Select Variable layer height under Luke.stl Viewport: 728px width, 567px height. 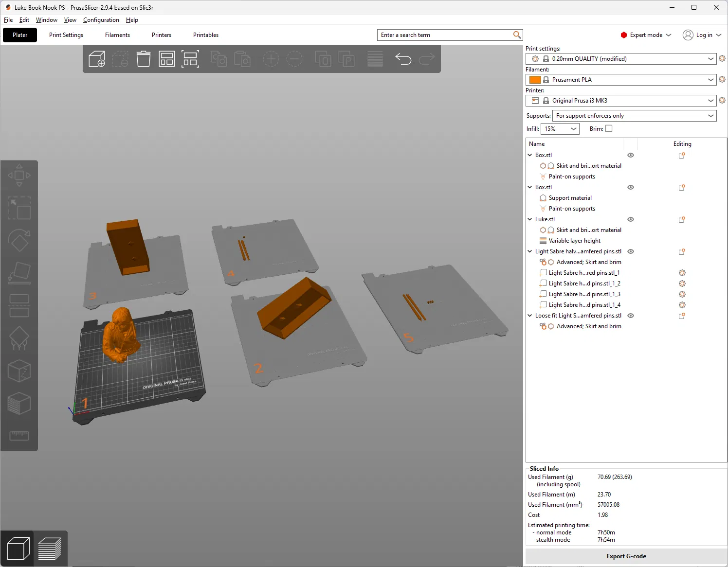point(574,241)
